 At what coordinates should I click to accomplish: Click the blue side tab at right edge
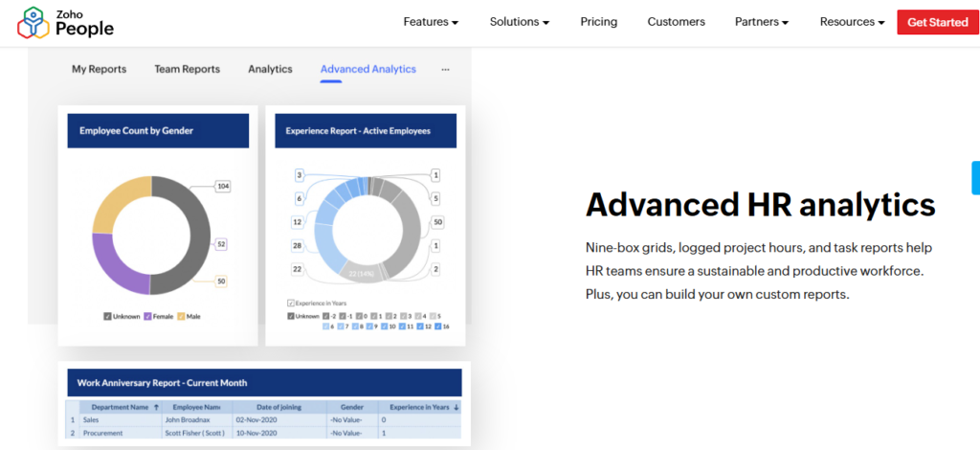coord(975,178)
